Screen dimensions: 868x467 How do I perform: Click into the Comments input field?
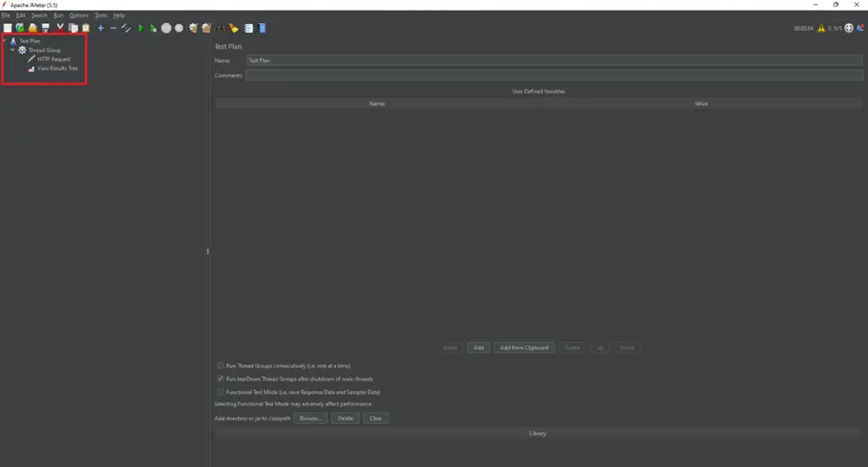click(x=554, y=75)
